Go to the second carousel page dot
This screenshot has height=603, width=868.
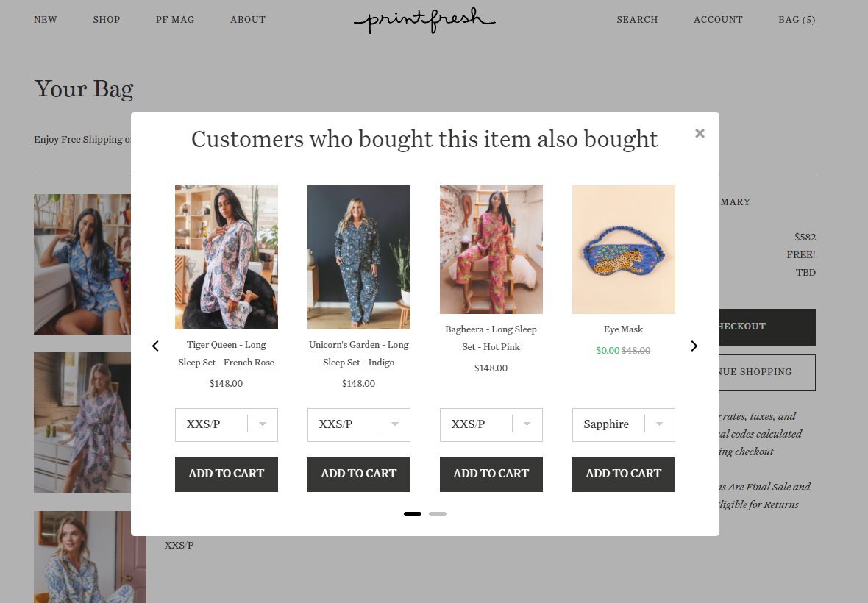438,514
